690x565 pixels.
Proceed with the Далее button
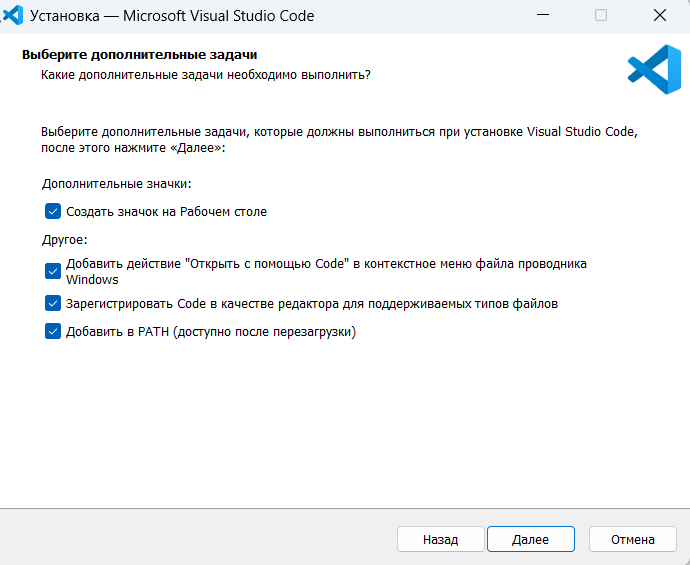click(531, 539)
